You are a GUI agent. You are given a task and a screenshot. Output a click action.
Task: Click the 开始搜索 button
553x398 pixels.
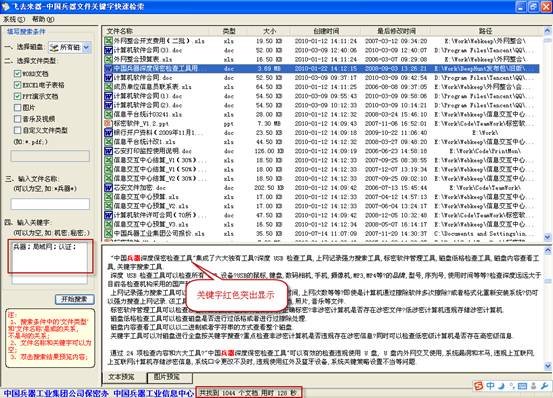[75, 299]
